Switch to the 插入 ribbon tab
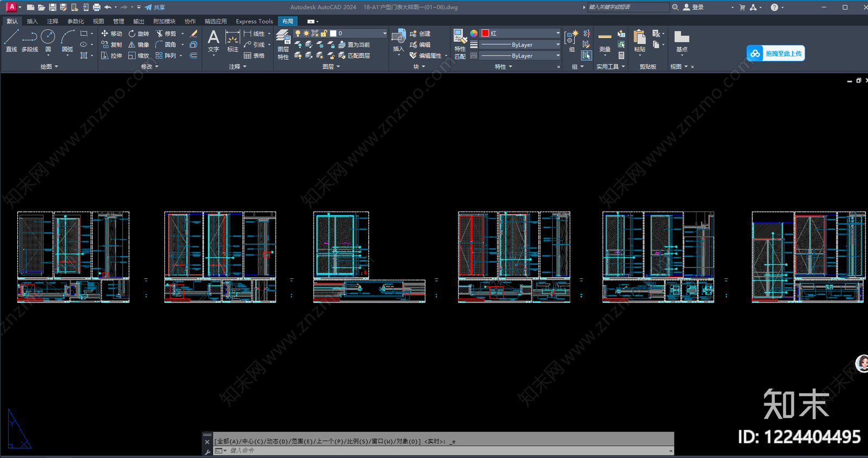Viewport: 868px width, 458px height. point(33,21)
